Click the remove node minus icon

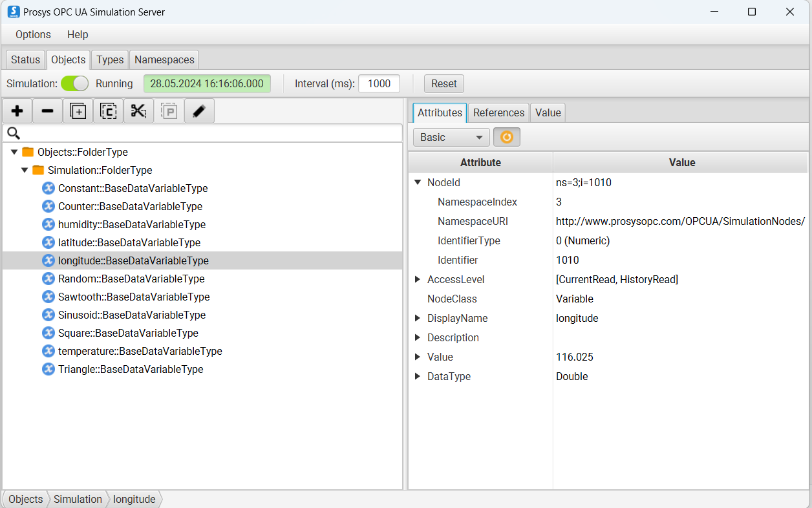coord(47,111)
